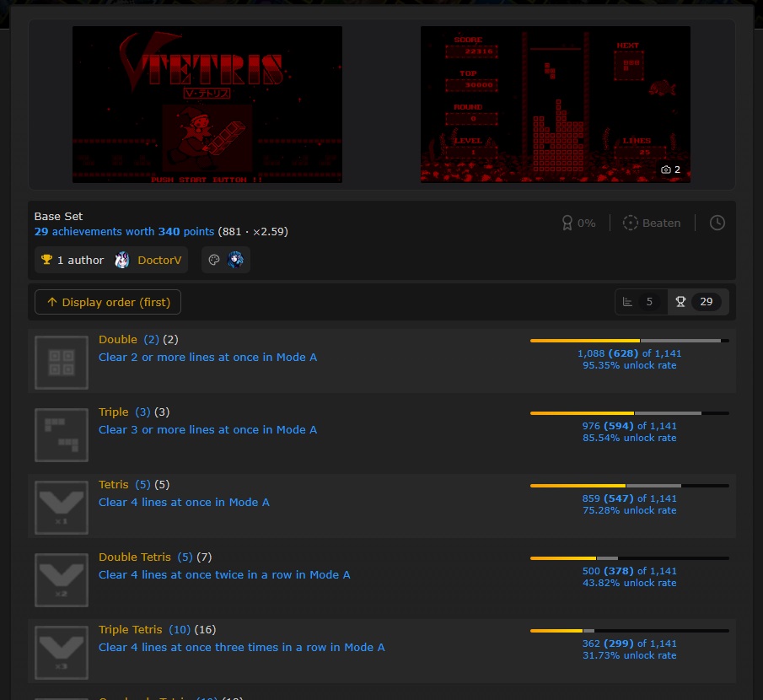Click the '95.35% unlock rate' text
Image resolution: width=763 pixels, height=700 pixels.
[x=630, y=365]
